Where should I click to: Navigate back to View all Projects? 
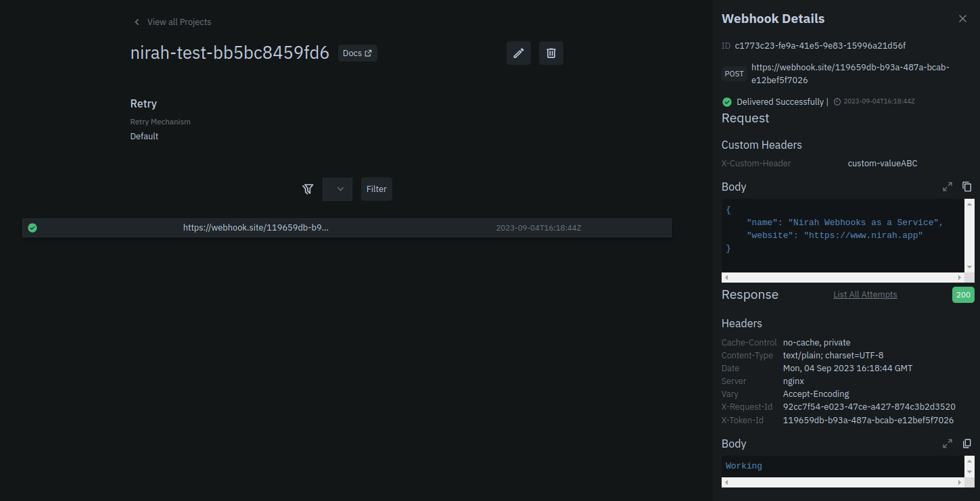[172, 22]
